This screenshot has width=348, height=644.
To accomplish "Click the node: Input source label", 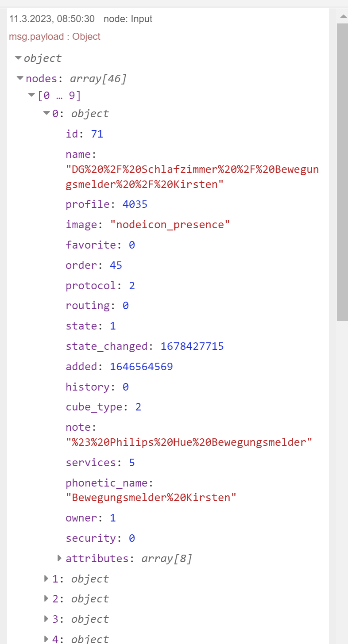I will pyautogui.click(x=128, y=19).
